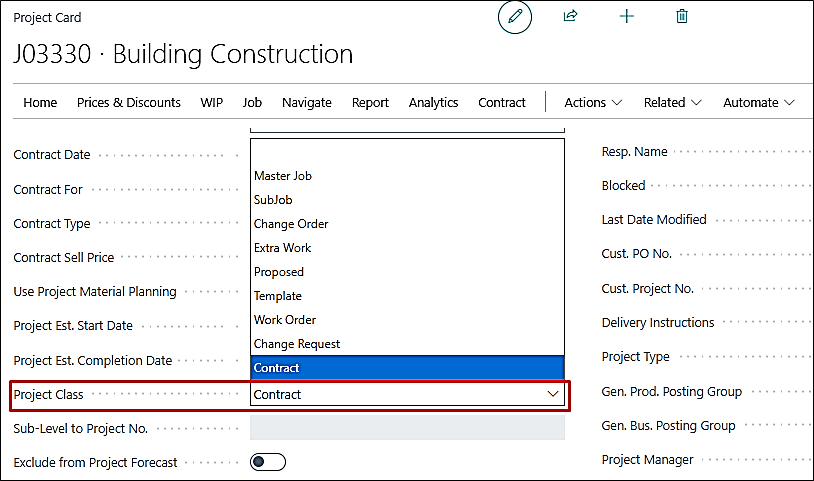Open the Prices & Discounts menu

[129, 102]
